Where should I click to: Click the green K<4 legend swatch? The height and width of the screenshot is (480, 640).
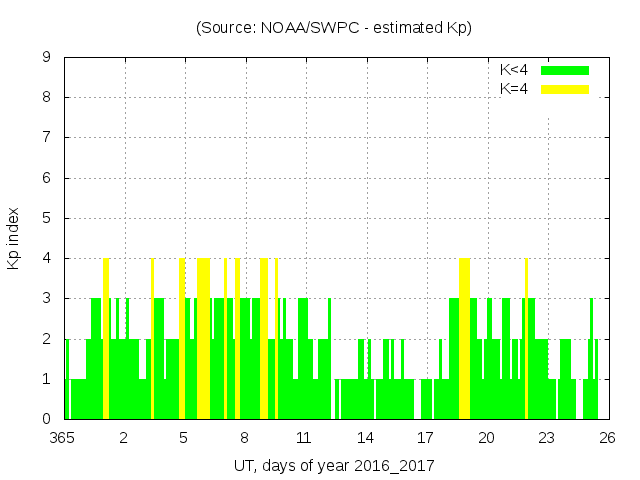(565, 70)
